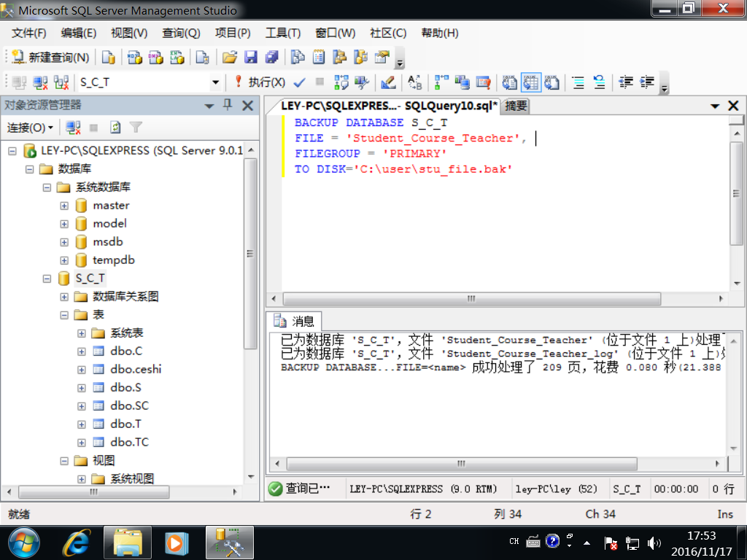
Task: Close the Object Explorer panel
Action: pos(248,106)
